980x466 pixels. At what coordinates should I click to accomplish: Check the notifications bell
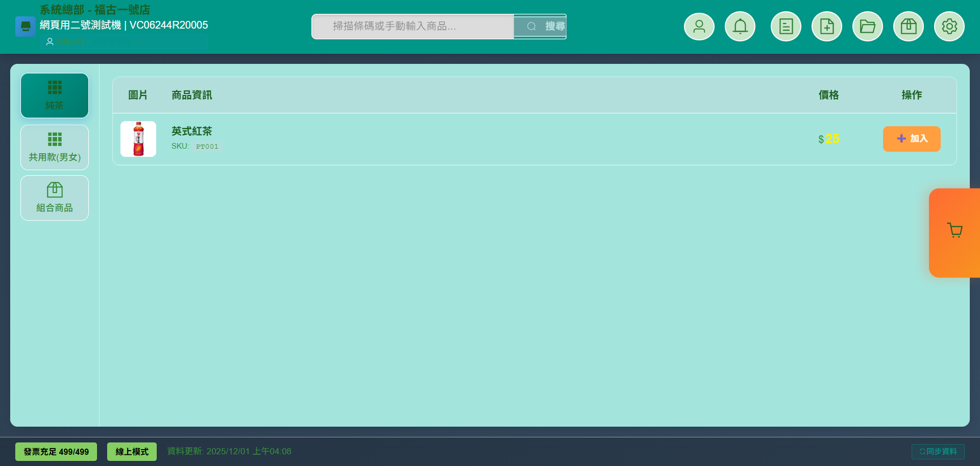740,26
